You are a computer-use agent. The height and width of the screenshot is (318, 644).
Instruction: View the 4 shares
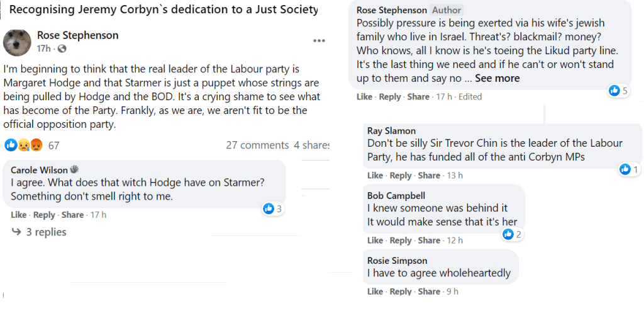(x=311, y=145)
